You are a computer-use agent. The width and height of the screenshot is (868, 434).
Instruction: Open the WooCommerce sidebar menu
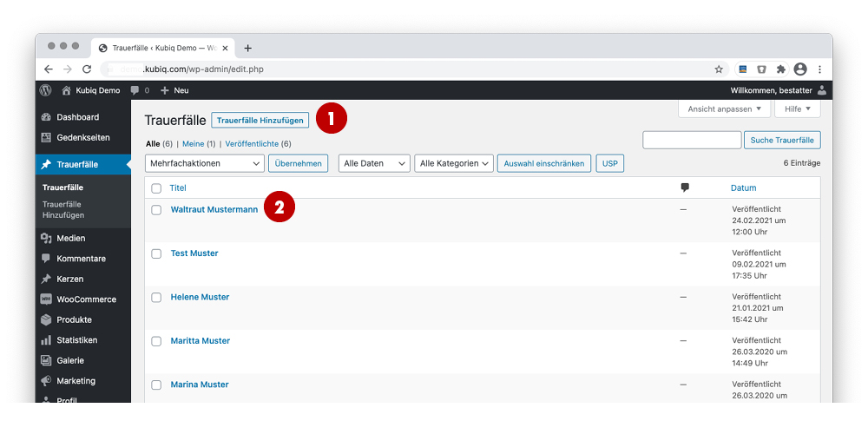(x=85, y=299)
